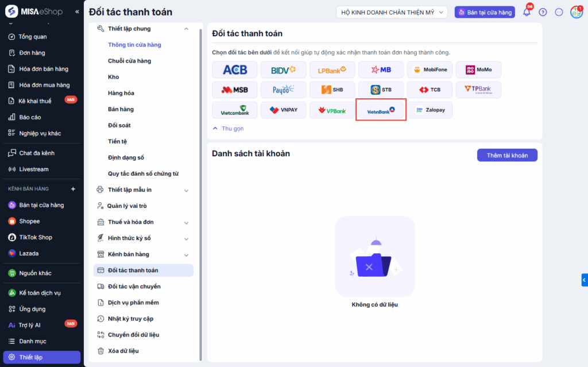The height and width of the screenshot is (367, 588).
Task: Select BIDV payment partner
Action: coord(284,69)
